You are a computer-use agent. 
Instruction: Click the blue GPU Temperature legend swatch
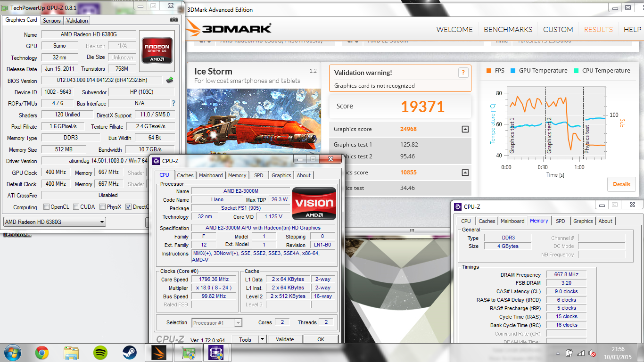tap(513, 71)
